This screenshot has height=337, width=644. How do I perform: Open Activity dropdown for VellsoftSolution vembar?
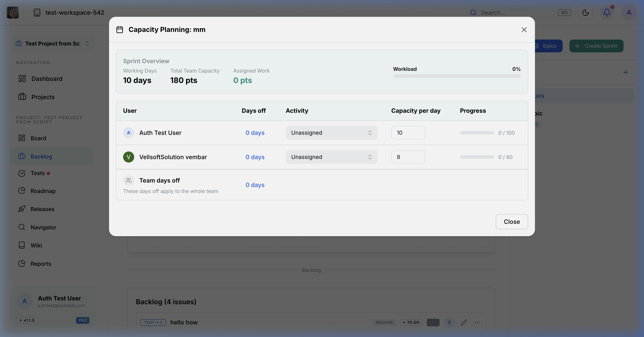(x=332, y=157)
